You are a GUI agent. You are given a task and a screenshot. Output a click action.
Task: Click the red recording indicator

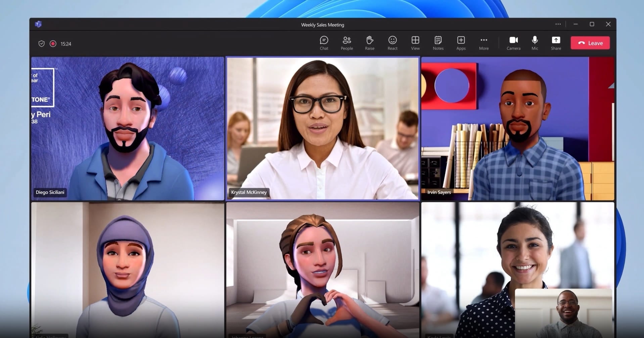(53, 44)
